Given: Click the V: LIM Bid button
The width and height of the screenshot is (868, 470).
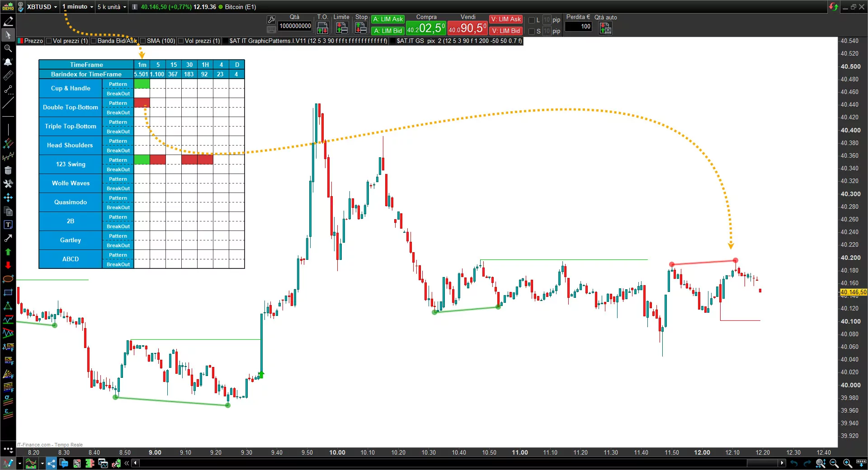Looking at the screenshot, I should tap(506, 31).
